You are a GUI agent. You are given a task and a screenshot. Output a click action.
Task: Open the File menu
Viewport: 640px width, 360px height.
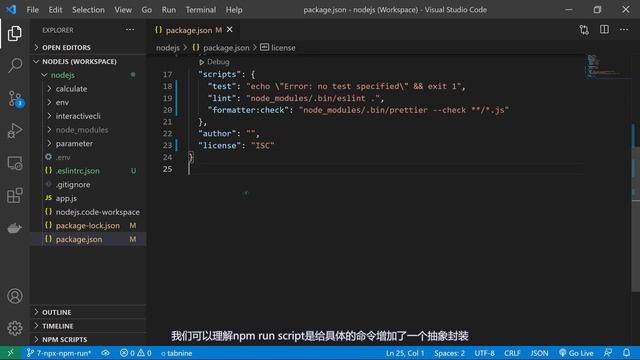pos(32,10)
